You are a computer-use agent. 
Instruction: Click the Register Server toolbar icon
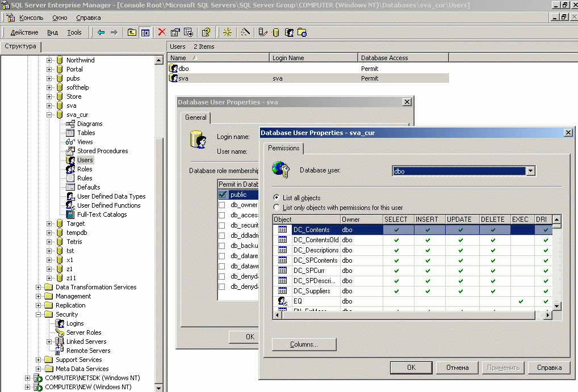pyautogui.click(x=262, y=32)
